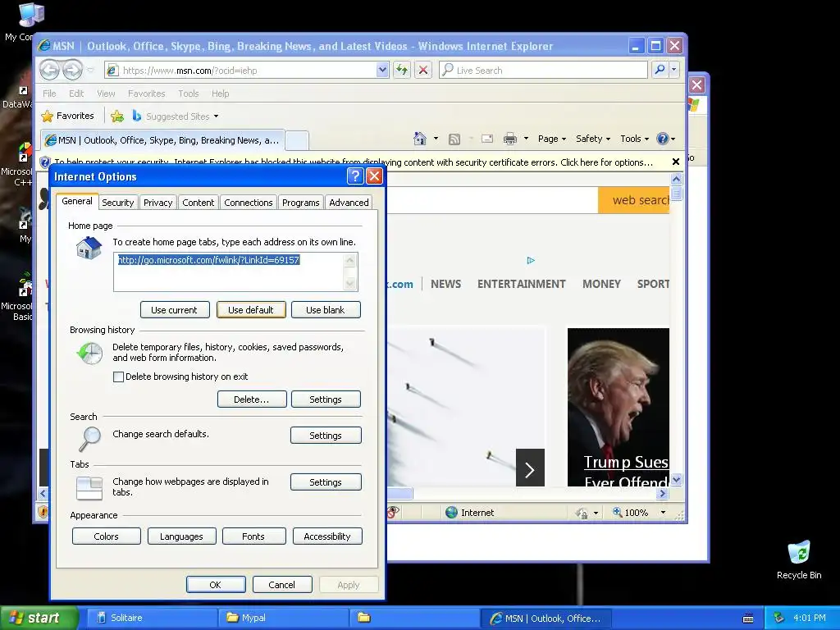Click the page vertical scrollbar down arrow
840x630 pixels.
click(x=676, y=479)
